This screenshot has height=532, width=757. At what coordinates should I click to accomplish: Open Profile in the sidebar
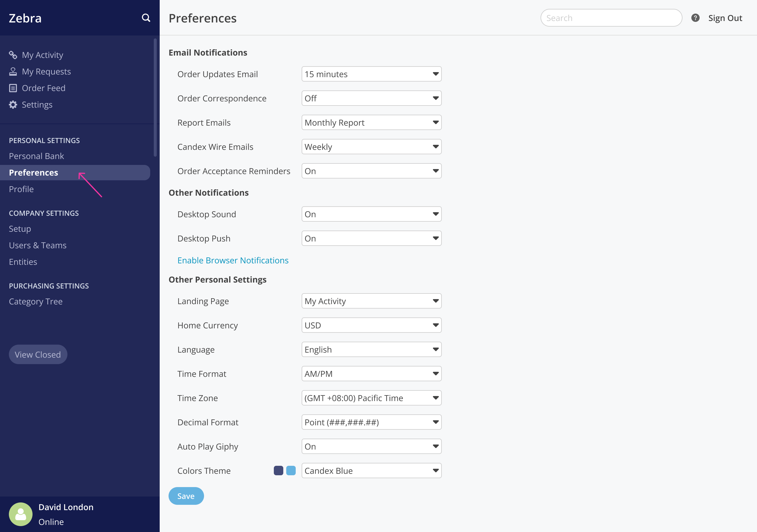click(21, 189)
